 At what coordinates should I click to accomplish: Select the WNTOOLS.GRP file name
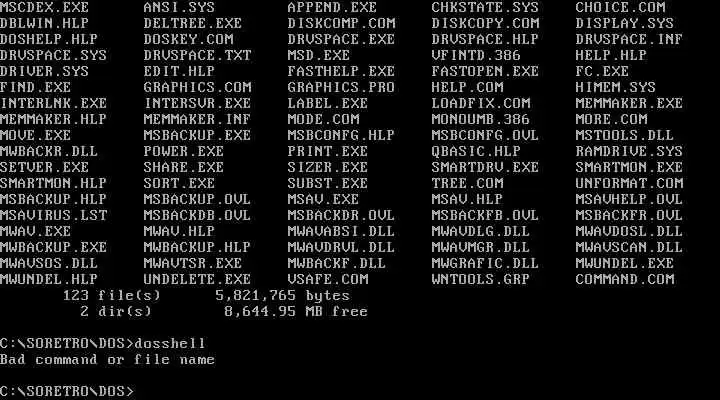point(481,279)
